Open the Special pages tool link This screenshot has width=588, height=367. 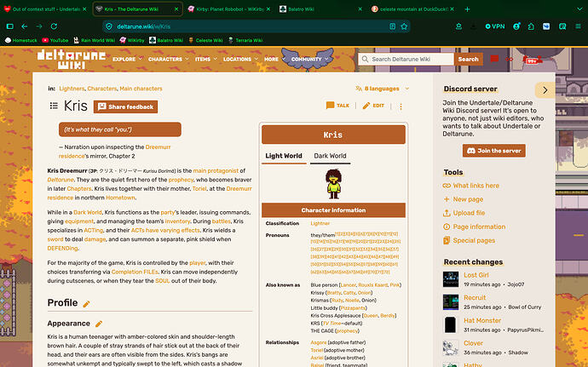pyautogui.click(x=470, y=240)
